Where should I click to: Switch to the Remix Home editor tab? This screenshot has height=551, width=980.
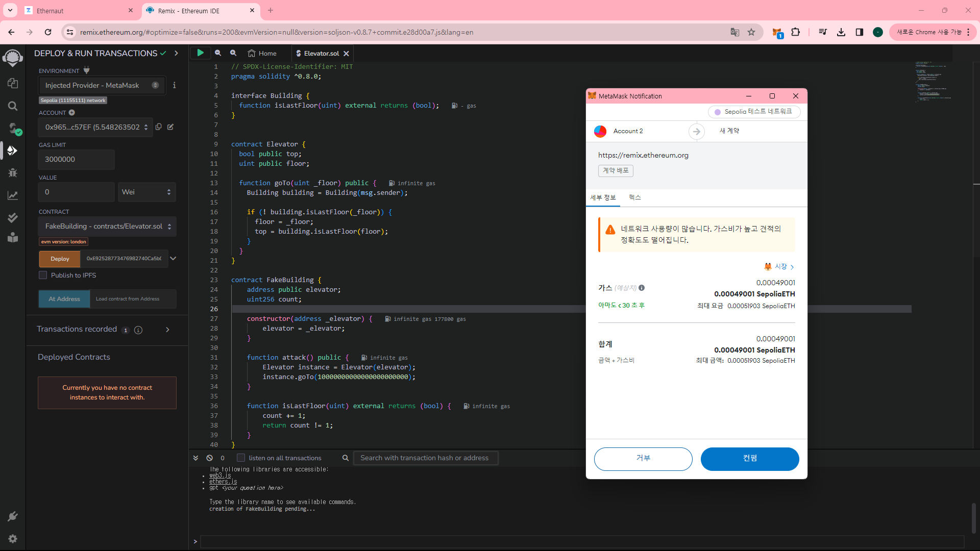click(262, 53)
